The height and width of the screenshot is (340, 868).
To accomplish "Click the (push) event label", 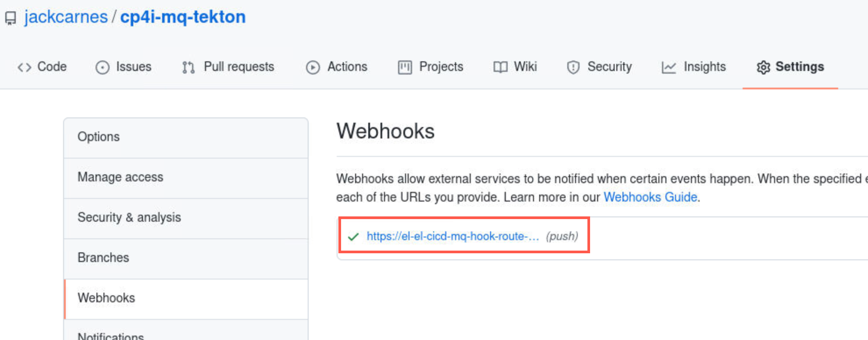I will click(562, 237).
